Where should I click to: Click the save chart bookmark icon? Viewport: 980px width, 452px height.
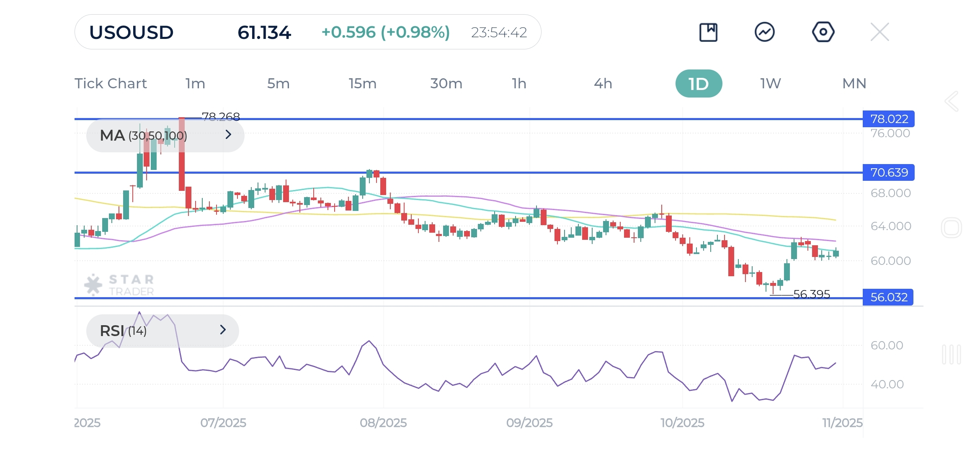point(708,32)
